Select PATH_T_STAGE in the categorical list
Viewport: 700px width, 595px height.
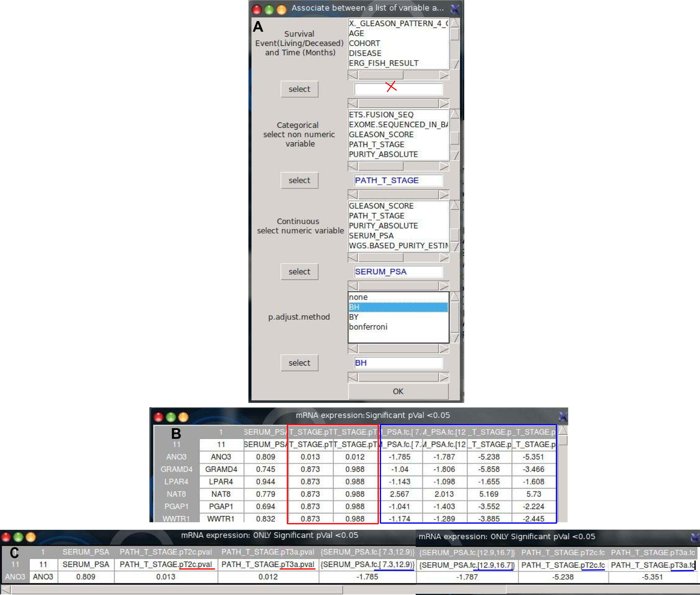click(376, 144)
